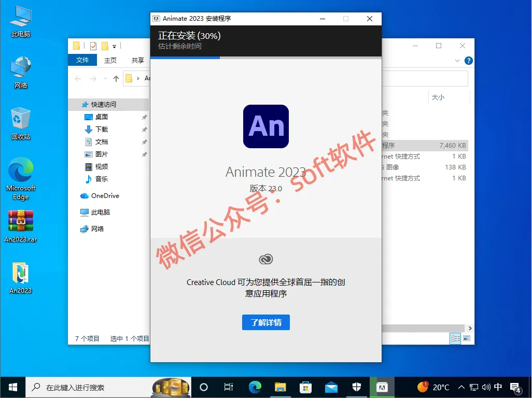Open quick access toolbar customize dropdown
Viewport: 532px width, 398px height.
click(x=115, y=47)
